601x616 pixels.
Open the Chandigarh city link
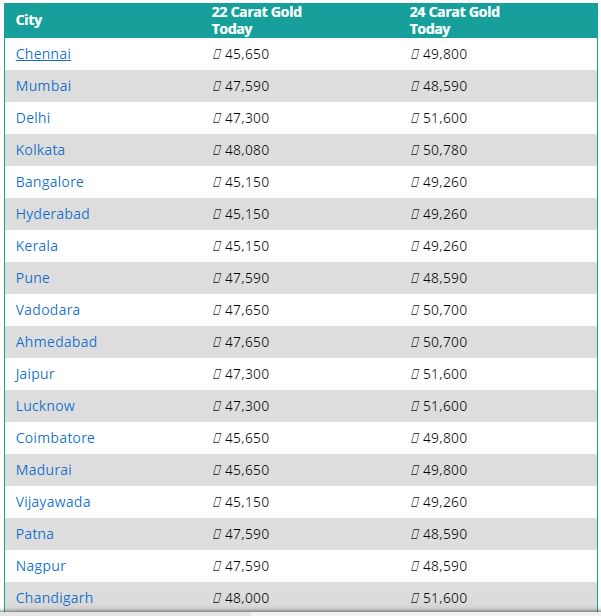54,598
